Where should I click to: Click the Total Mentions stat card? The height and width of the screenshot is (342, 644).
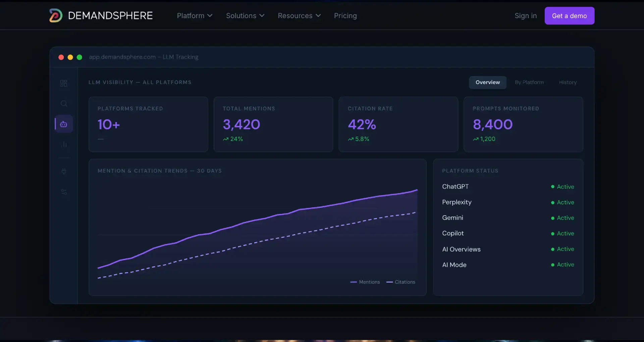point(273,124)
